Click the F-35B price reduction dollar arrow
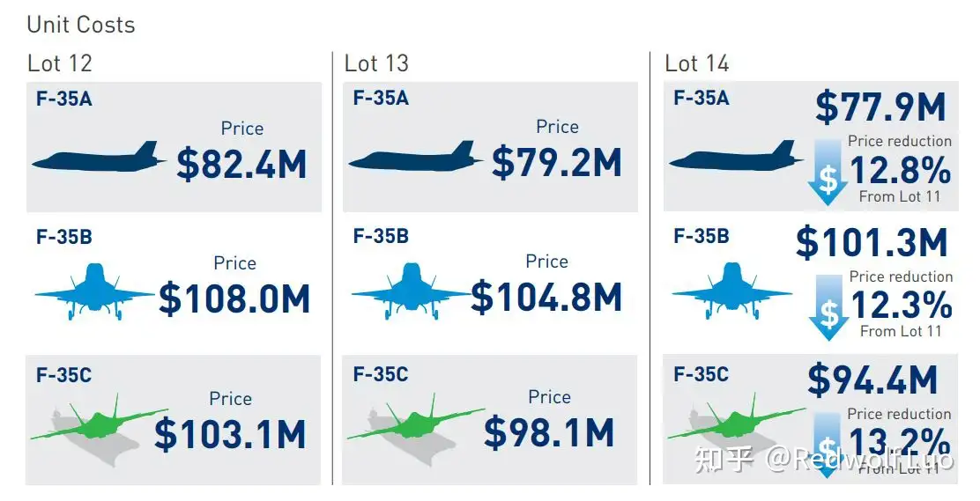The width and height of the screenshot is (980, 501). [828, 307]
